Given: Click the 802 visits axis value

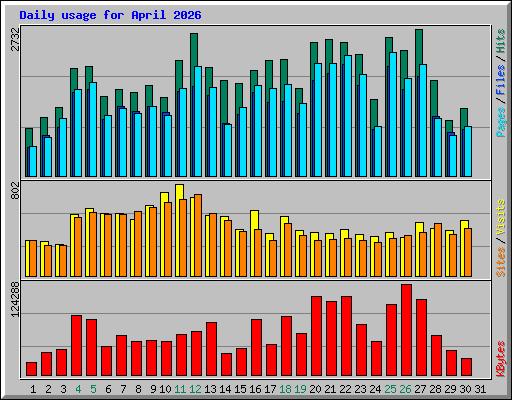Looking at the screenshot, I should pyautogui.click(x=15, y=191).
